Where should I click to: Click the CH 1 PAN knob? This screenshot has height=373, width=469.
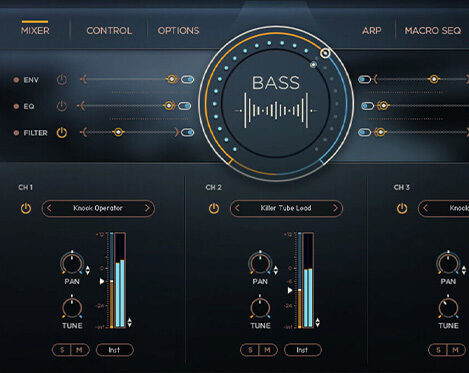[x=72, y=263]
